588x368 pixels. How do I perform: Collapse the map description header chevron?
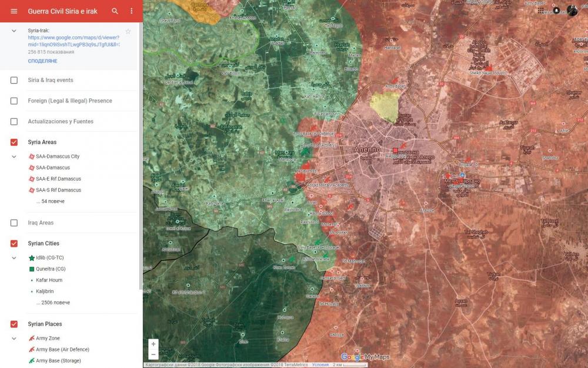tap(14, 31)
